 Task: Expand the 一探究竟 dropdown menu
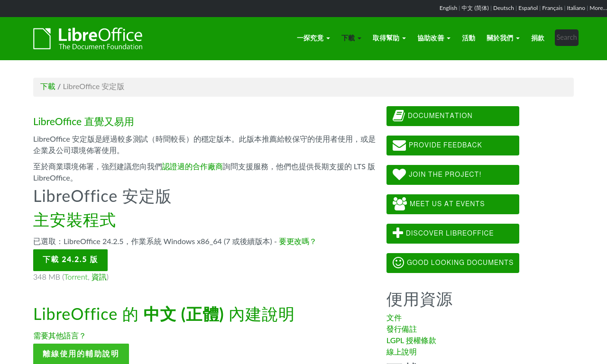pos(313,38)
